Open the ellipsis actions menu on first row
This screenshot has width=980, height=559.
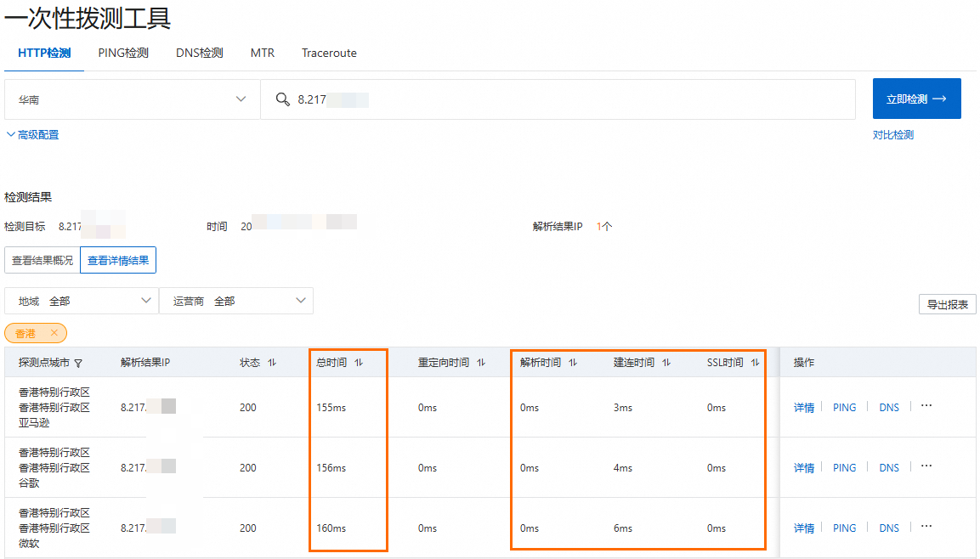click(x=926, y=407)
